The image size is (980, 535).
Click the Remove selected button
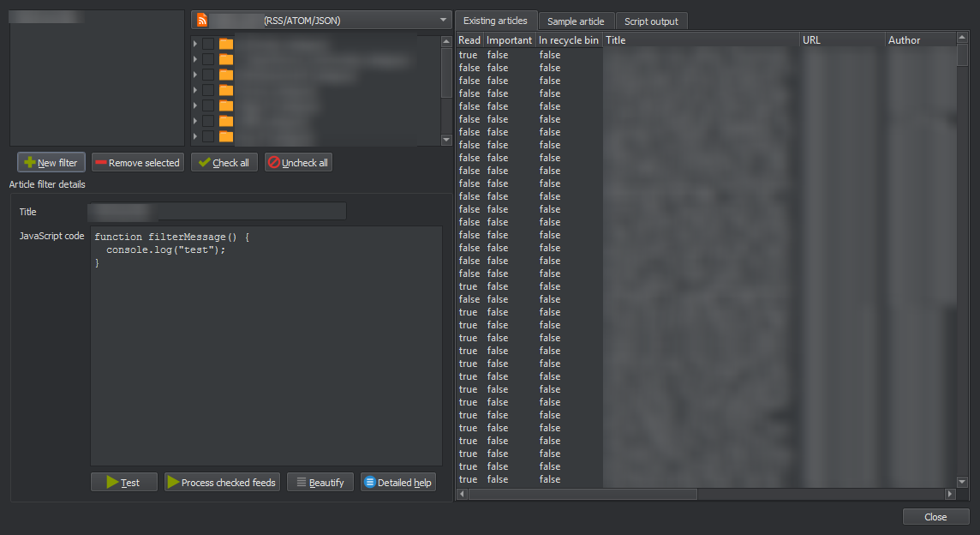138,163
